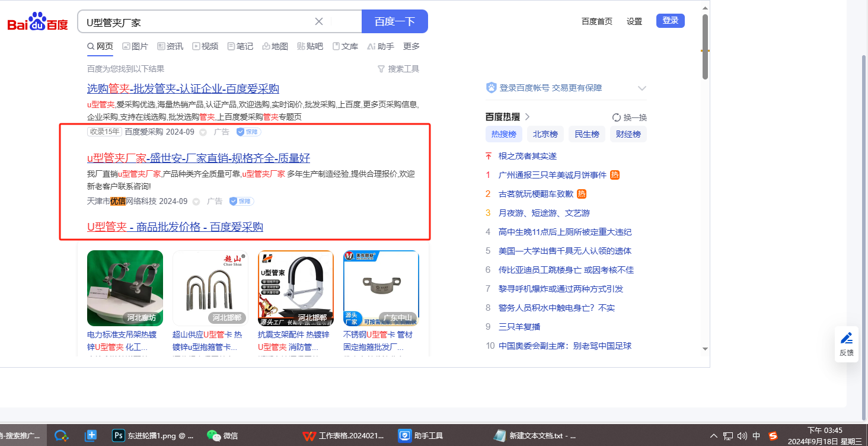The width and height of the screenshot is (868, 446).
Task: Click the Baidu logo
Action: click(37, 22)
